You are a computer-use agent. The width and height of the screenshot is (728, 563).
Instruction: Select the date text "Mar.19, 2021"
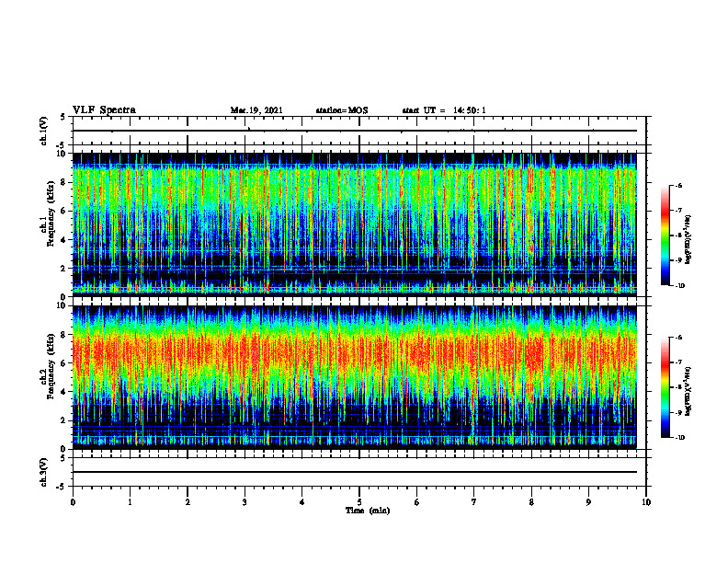tap(256, 110)
